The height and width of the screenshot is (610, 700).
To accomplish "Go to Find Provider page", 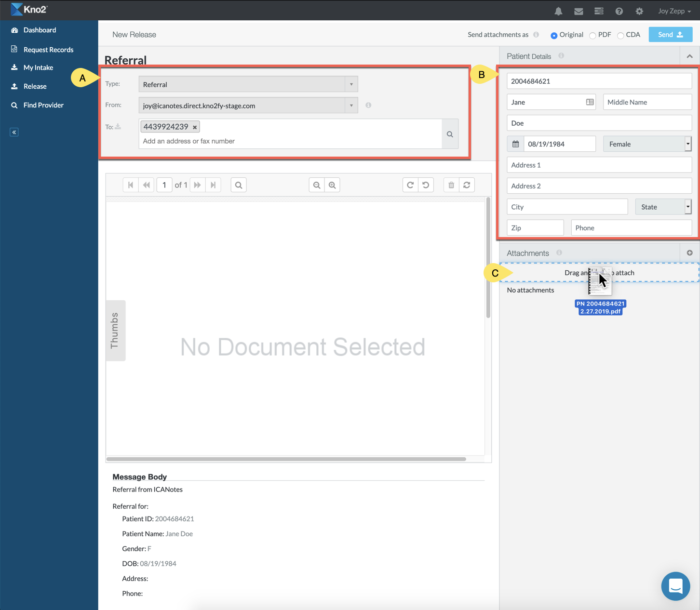I will point(43,105).
